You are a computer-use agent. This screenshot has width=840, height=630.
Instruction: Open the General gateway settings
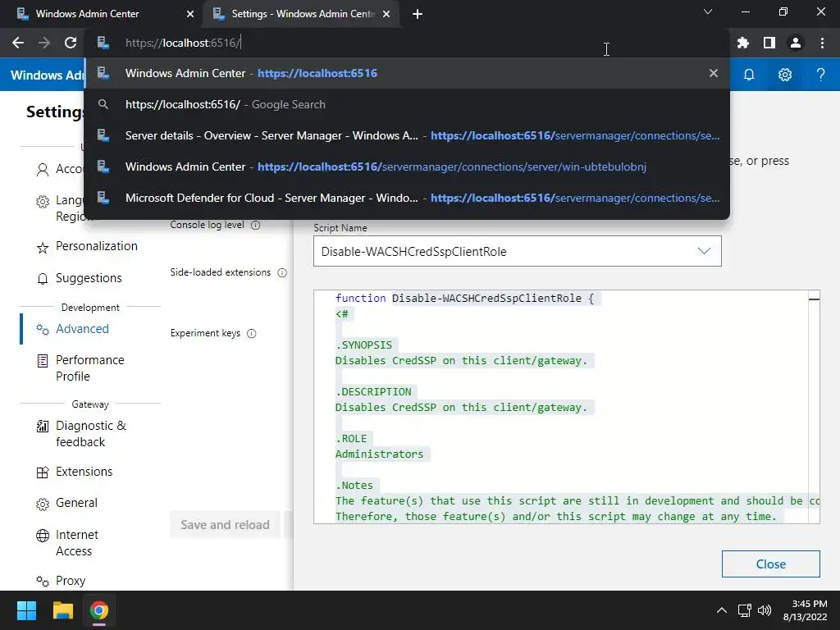click(76, 503)
